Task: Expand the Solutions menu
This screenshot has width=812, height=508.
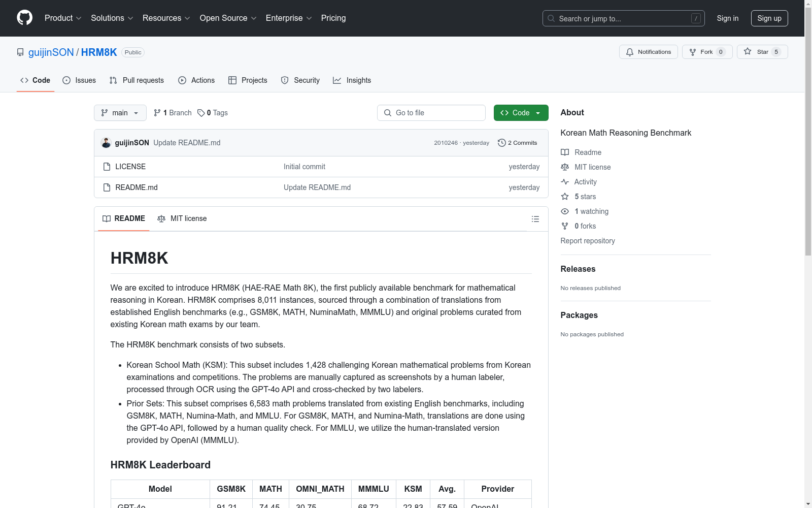Action: pyautogui.click(x=112, y=18)
